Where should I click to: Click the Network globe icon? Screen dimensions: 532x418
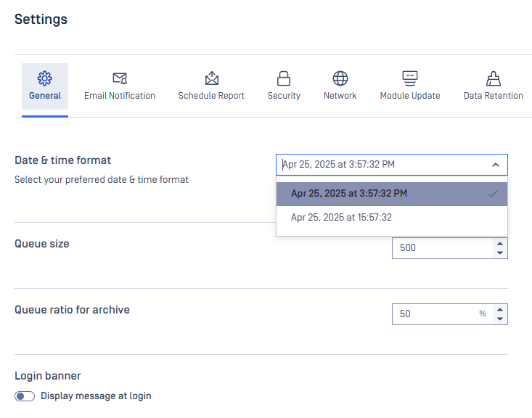pos(340,78)
